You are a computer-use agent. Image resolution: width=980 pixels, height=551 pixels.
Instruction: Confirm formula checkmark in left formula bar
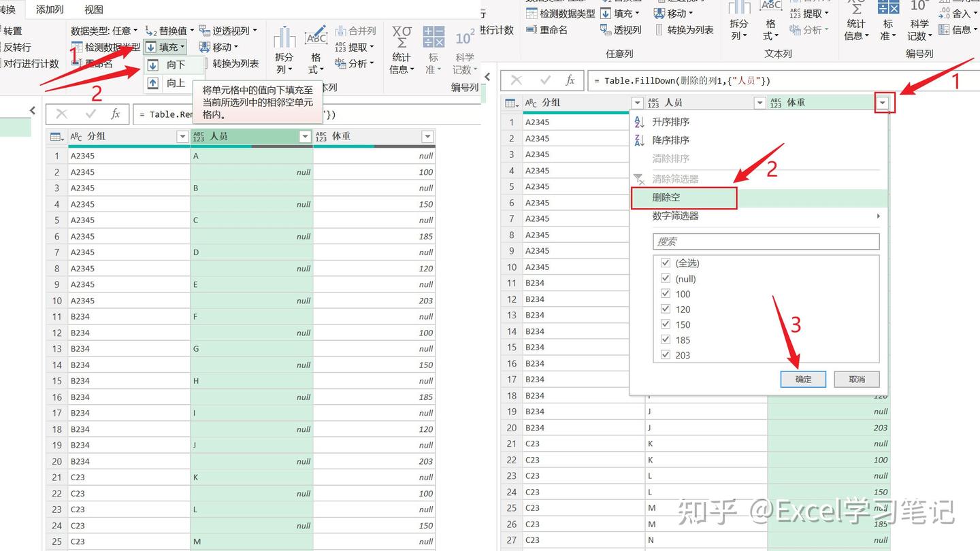pos(91,114)
